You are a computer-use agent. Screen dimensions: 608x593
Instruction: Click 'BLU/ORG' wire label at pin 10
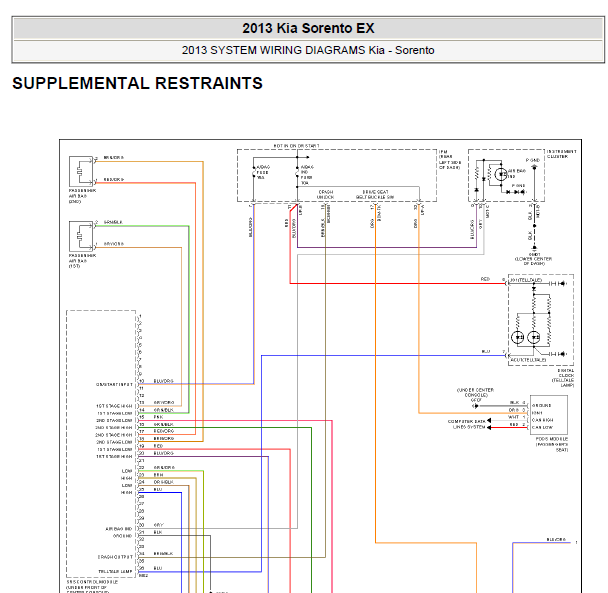[x=163, y=381]
